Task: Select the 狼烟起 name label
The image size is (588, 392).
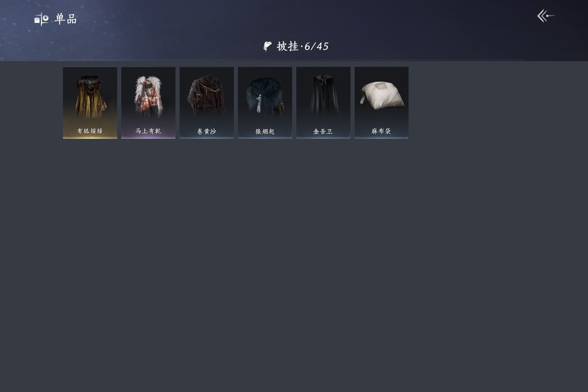Action: [265, 131]
